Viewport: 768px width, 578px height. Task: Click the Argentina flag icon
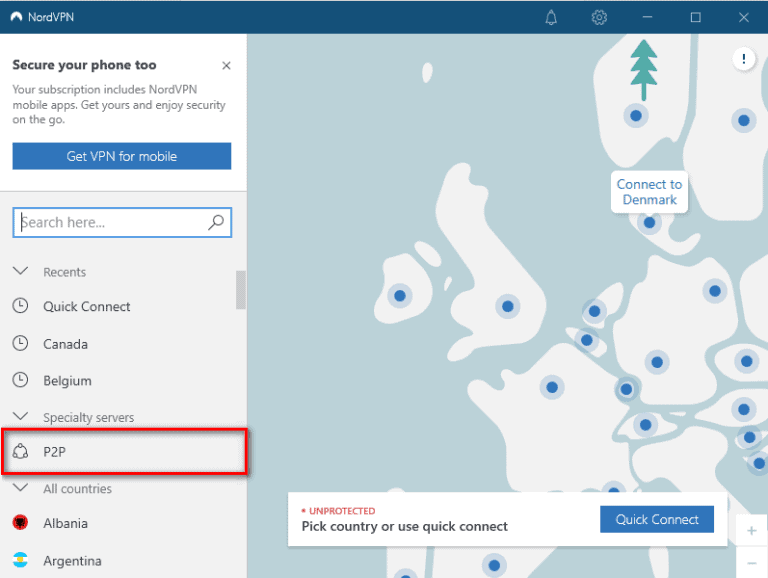click(20, 560)
